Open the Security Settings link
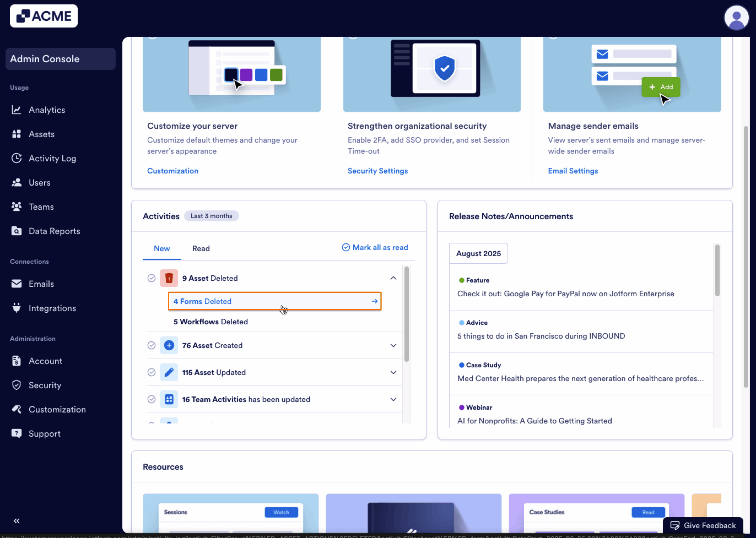The image size is (756, 538). [x=377, y=171]
